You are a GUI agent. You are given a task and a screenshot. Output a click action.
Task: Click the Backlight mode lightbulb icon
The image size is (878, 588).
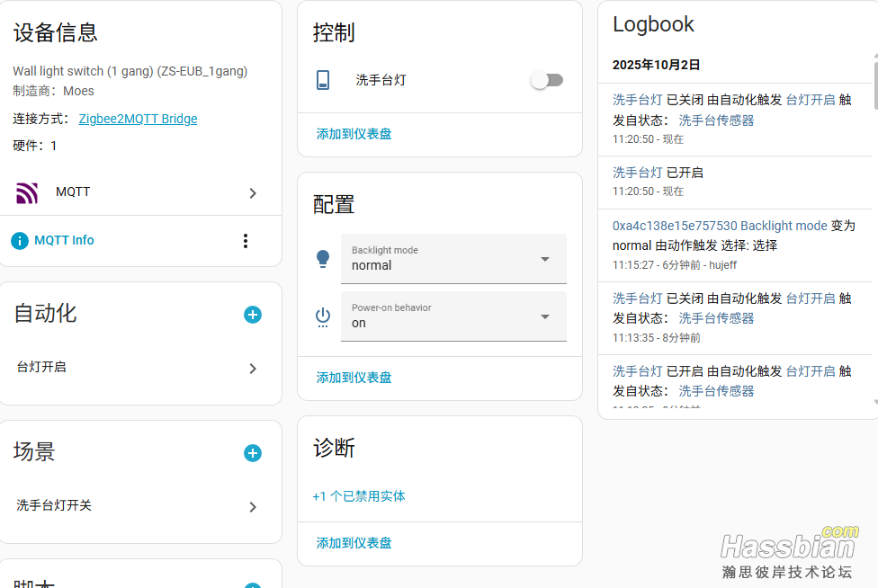click(324, 259)
